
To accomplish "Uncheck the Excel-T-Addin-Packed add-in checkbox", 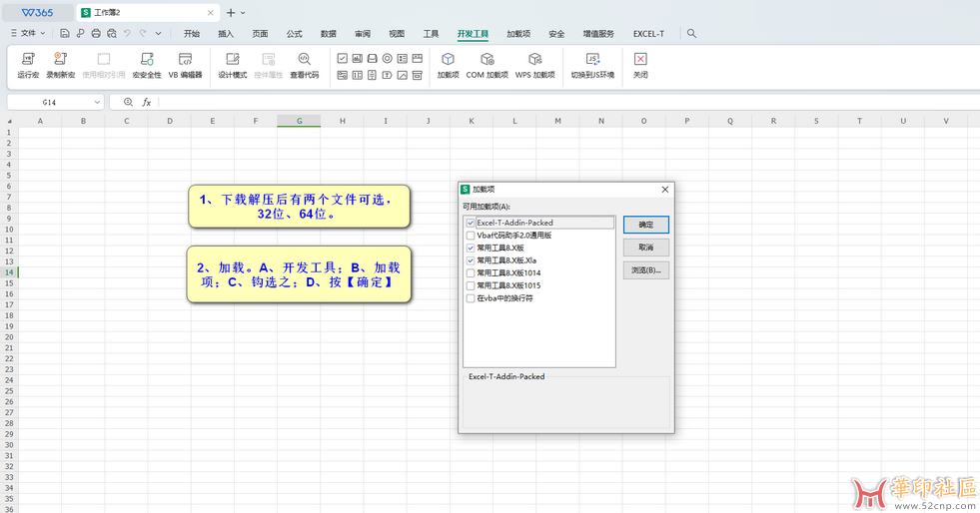I will (471, 223).
